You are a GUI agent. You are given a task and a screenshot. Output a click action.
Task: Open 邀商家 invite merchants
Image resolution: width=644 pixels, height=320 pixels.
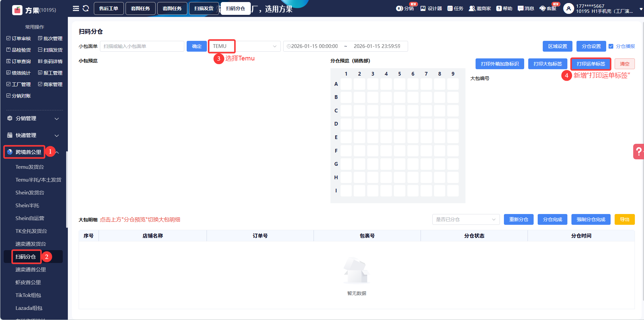(x=480, y=8)
